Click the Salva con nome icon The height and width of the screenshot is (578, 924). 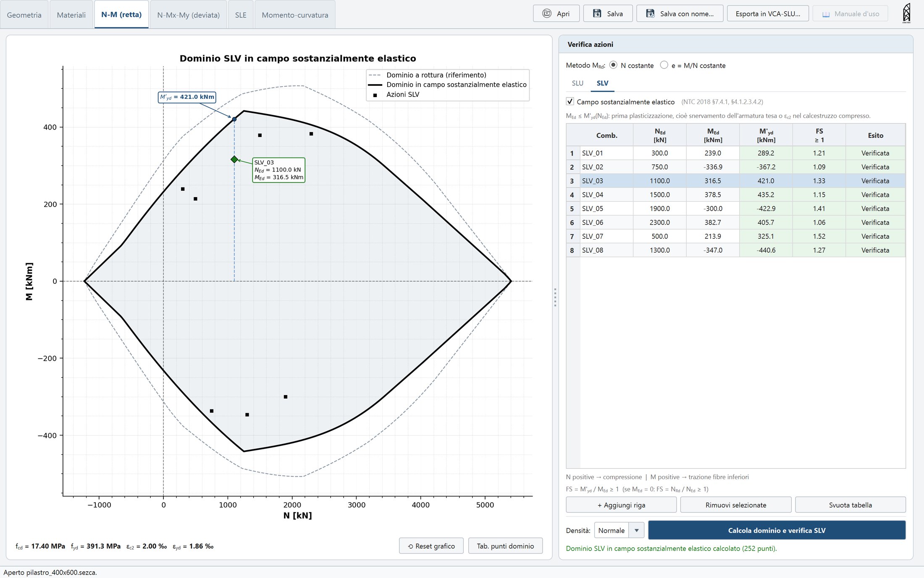650,13
